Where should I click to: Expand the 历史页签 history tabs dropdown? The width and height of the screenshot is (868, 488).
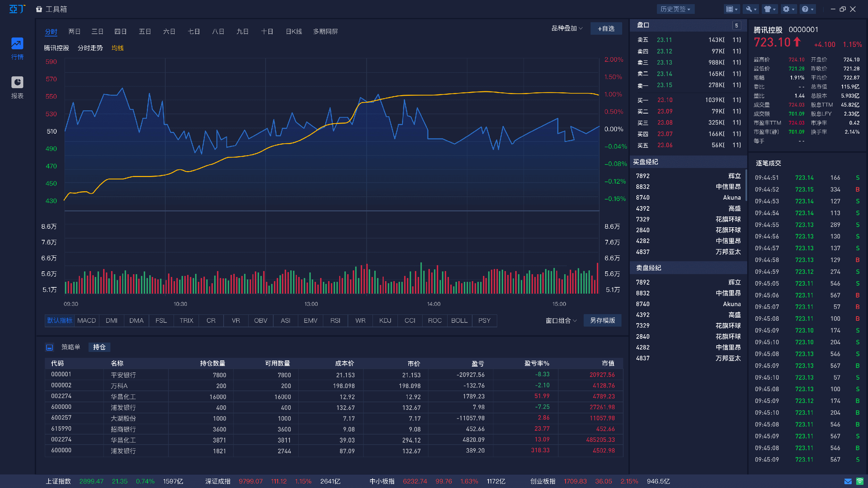pos(675,9)
